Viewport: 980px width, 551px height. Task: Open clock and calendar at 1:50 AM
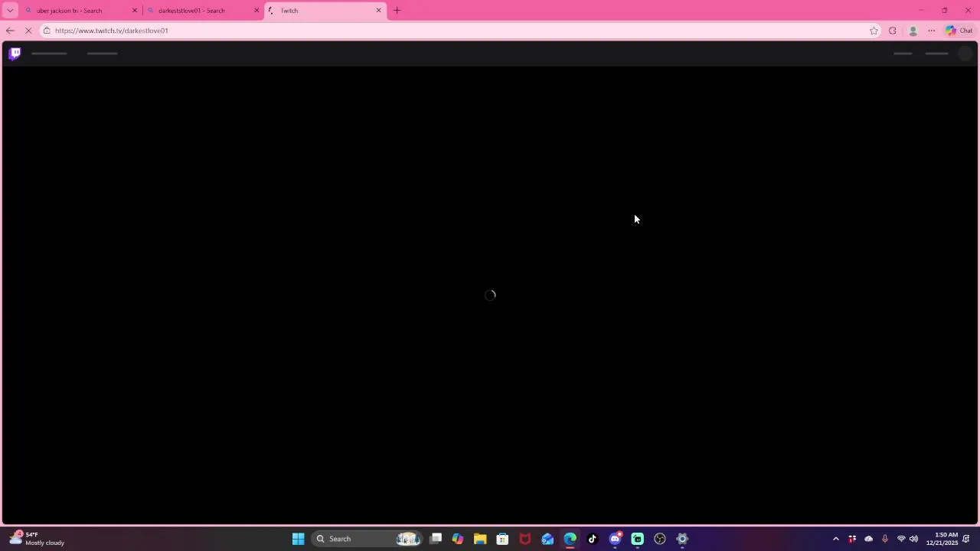[x=942, y=539]
